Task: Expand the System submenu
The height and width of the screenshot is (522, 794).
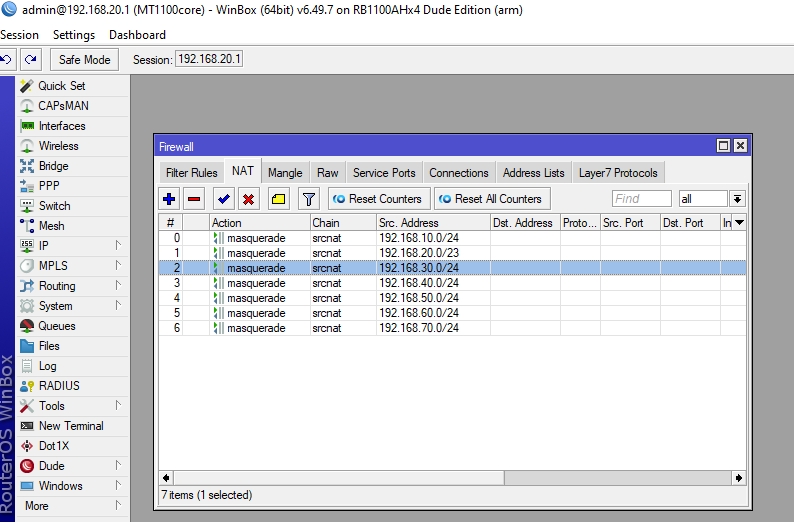Action: pyautogui.click(x=72, y=306)
